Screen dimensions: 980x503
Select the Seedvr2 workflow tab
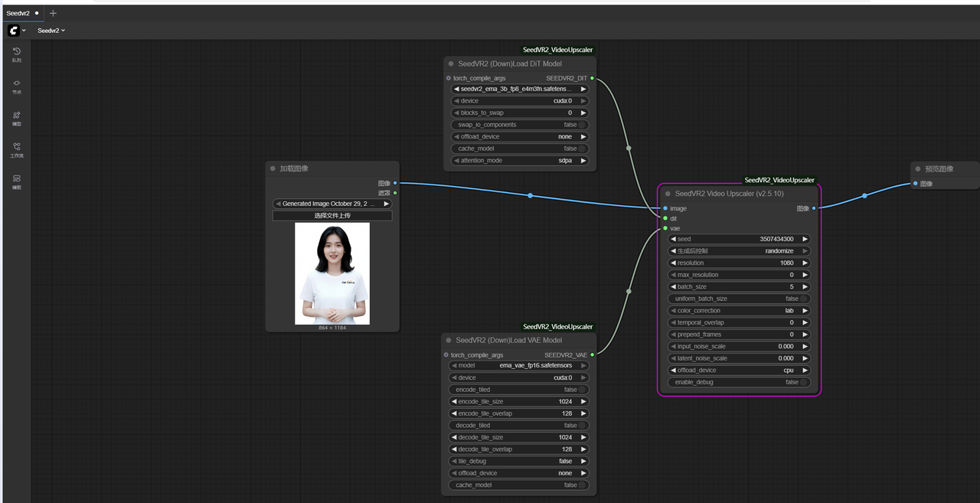(23, 13)
